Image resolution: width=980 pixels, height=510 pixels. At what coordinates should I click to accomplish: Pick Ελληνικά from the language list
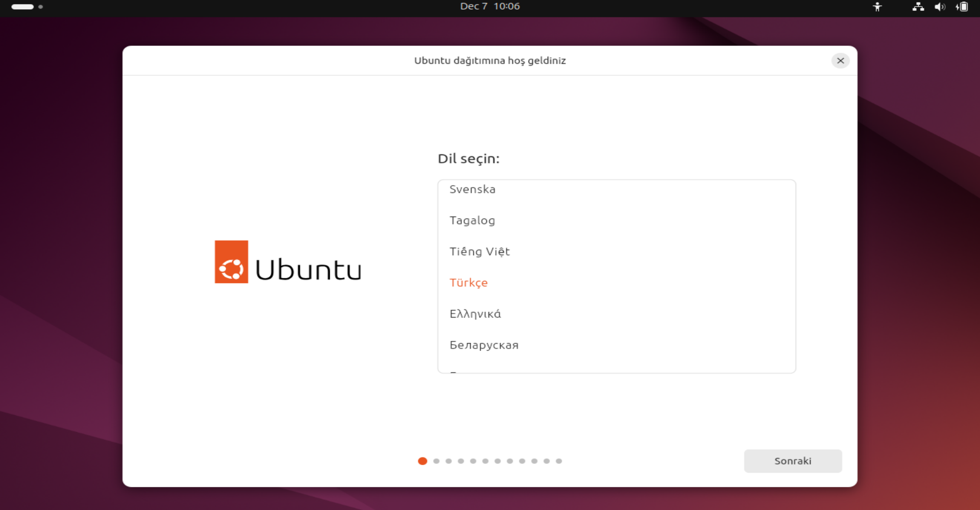click(x=475, y=314)
